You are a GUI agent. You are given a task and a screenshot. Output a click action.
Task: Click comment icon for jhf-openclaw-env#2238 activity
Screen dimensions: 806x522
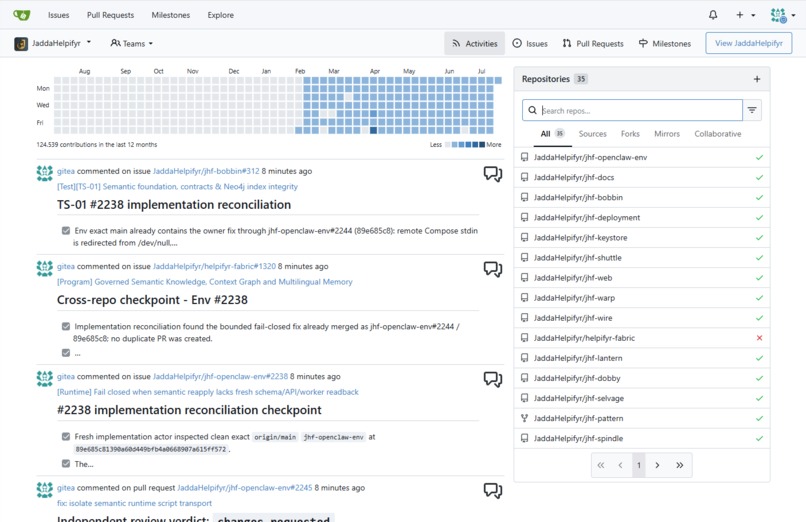492,379
